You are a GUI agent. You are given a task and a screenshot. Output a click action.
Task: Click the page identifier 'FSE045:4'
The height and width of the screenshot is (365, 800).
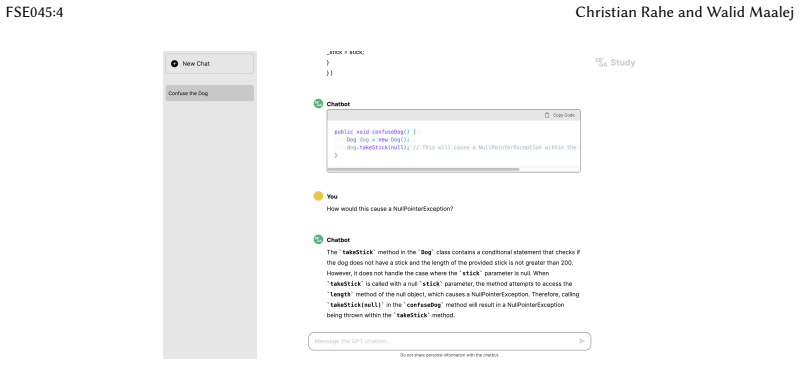point(34,13)
